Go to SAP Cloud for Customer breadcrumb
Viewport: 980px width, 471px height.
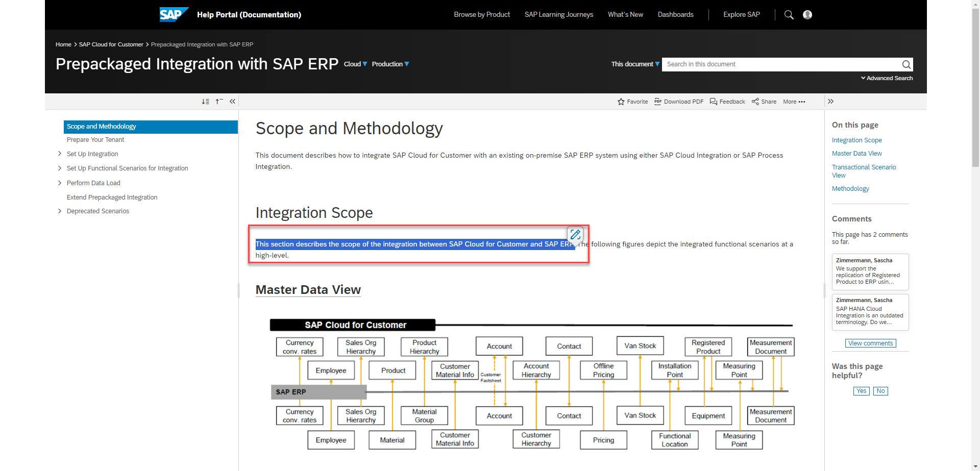(x=111, y=44)
